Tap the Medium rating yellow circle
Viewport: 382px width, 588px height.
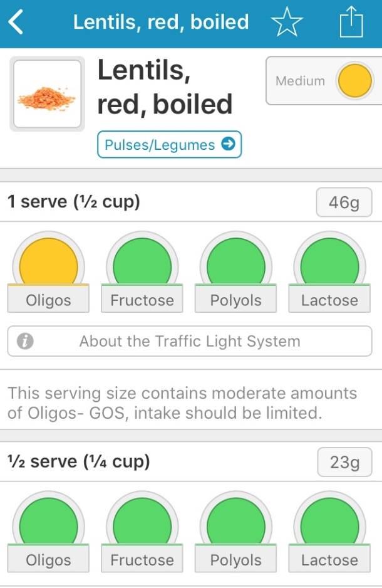354,81
